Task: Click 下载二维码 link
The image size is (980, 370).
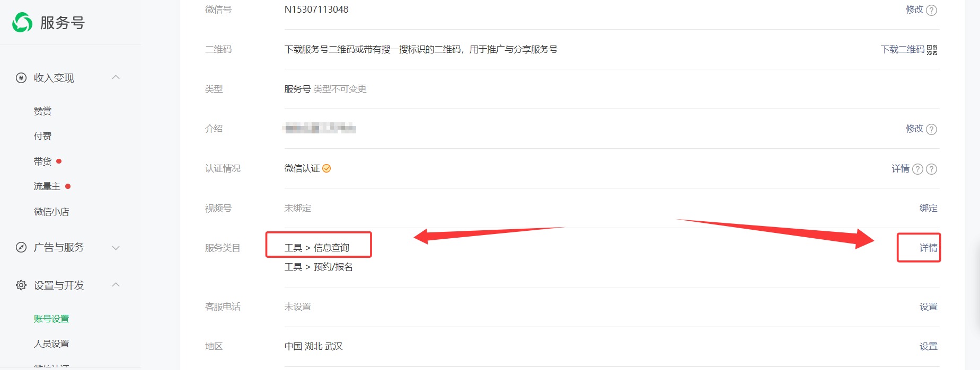Action: pyautogui.click(x=903, y=49)
